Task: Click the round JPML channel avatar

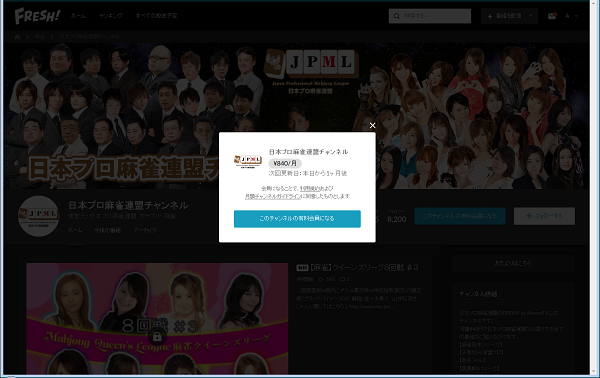Action: click(x=39, y=216)
